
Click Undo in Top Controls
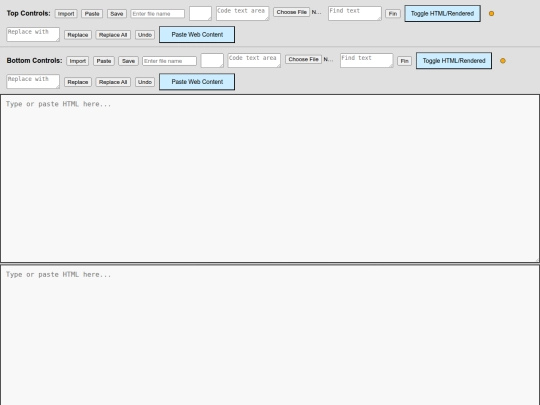point(145,35)
